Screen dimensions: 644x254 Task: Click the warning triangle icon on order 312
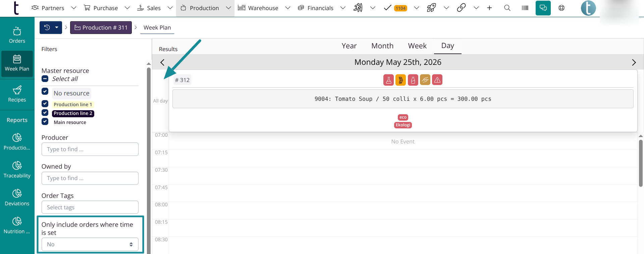click(437, 80)
